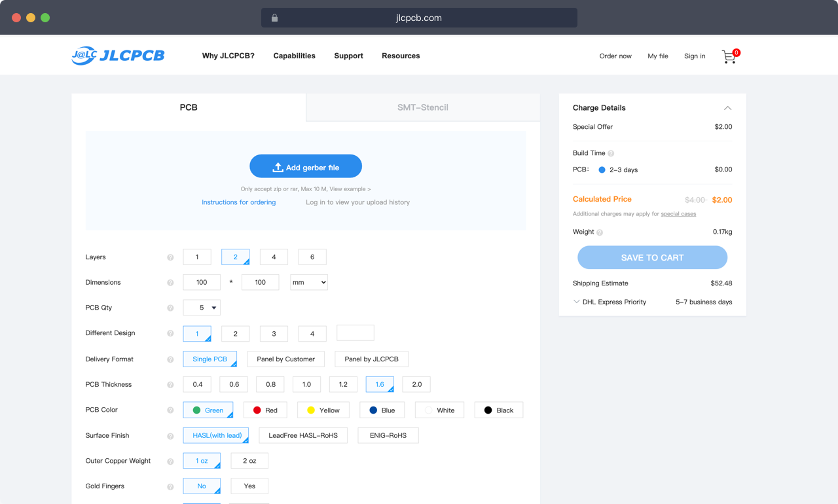
Task: Switch to the PCB tab
Action: click(x=189, y=107)
